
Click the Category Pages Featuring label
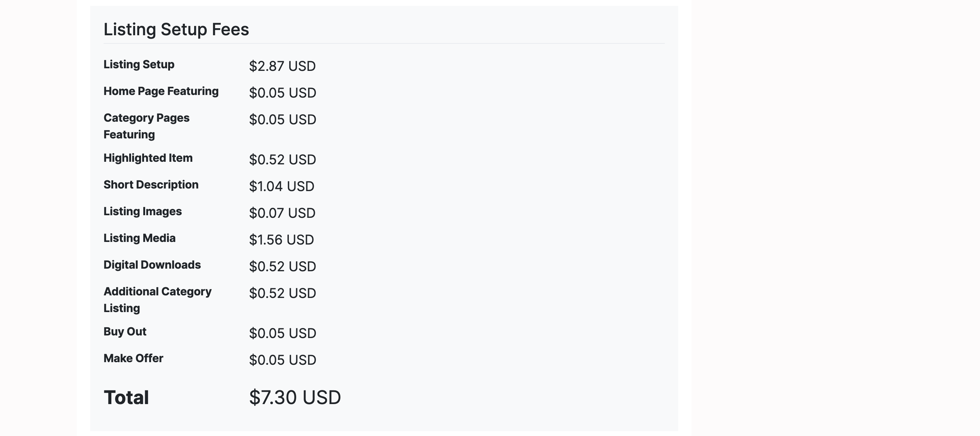pos(147,126)
